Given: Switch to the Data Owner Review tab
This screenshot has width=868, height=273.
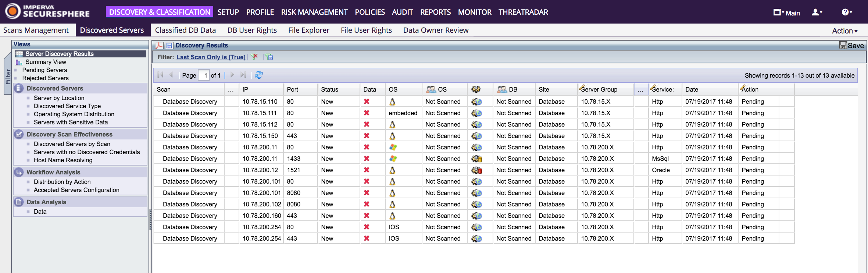Looking at the screenshot, I should pos(436,30).
